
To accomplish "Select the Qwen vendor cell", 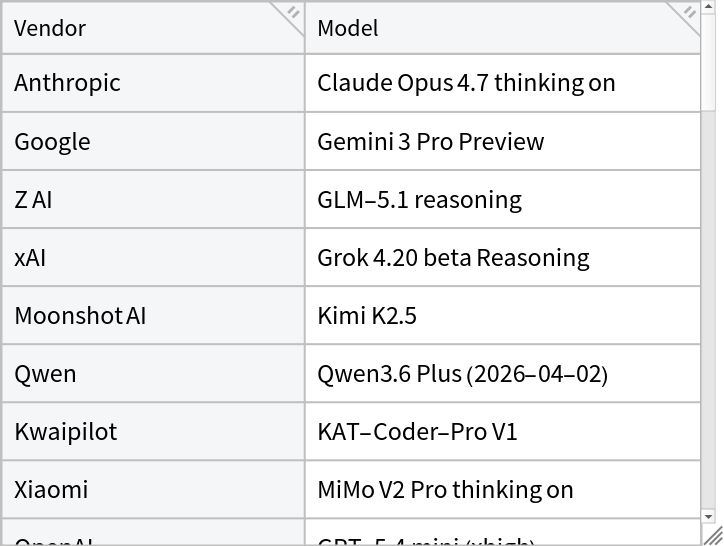I will [x=153, y=373].
